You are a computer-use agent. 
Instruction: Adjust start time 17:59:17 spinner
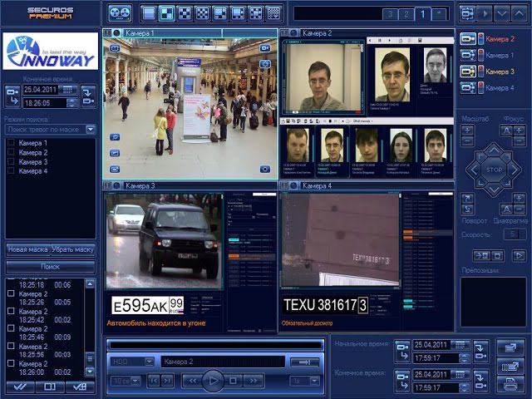(x=465, y=358)
